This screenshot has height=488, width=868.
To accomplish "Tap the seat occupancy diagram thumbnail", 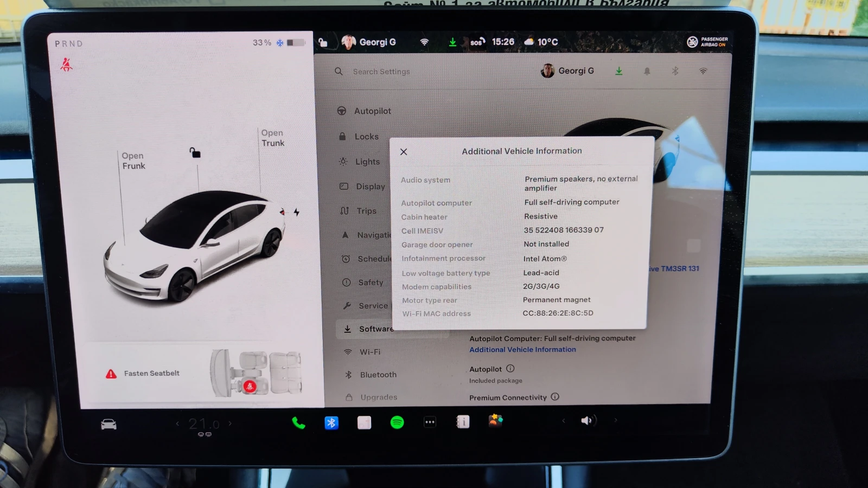I will [x=256, y=373].
